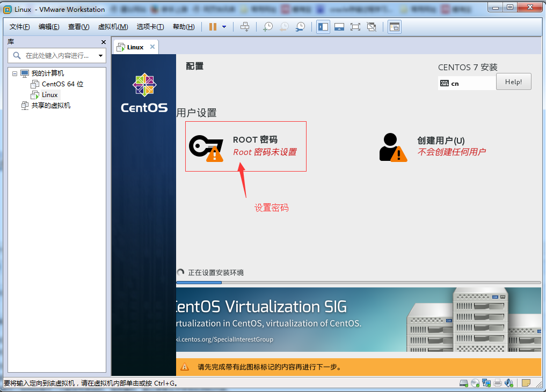The height and width of the screenshot is (392, 546).
Task: Click the cn keyboard layout indicator
Action: pos(467,84)
